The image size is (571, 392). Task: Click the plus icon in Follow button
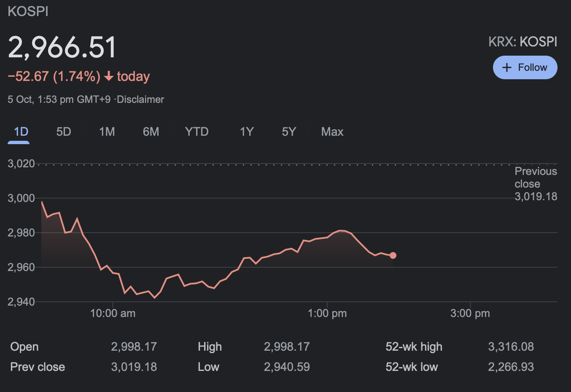[x=507, y=67]
